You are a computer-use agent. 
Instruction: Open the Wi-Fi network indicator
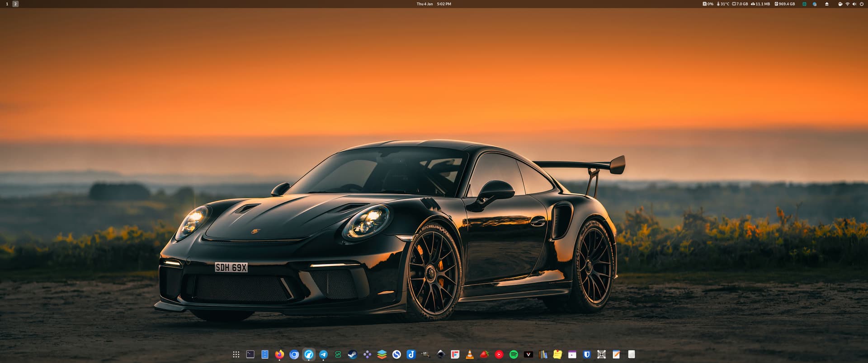847,4
